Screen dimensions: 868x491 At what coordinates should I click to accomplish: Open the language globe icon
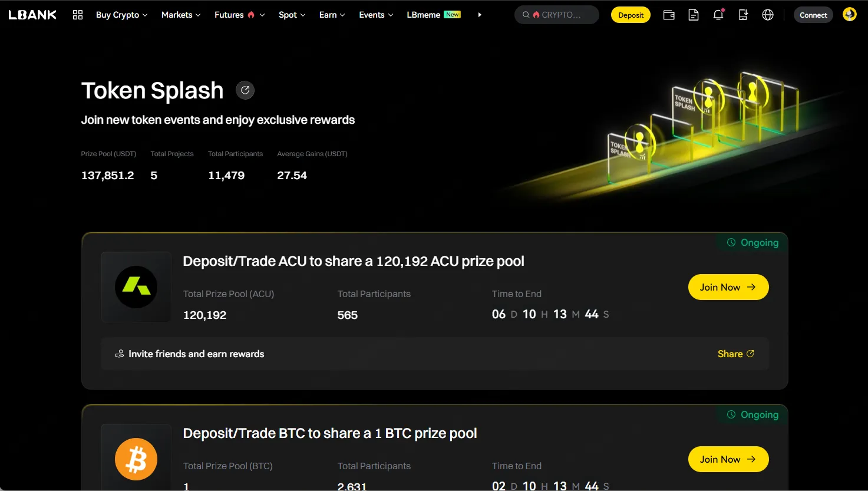768,15
